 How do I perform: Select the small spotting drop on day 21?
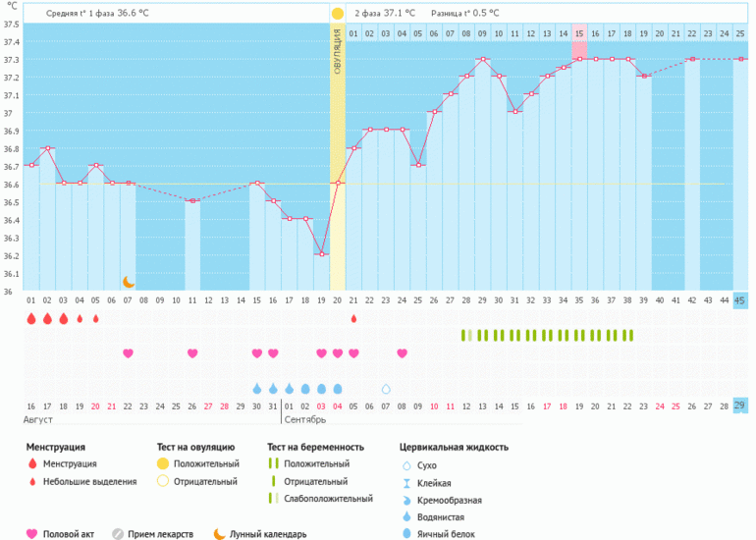(353, 319)
